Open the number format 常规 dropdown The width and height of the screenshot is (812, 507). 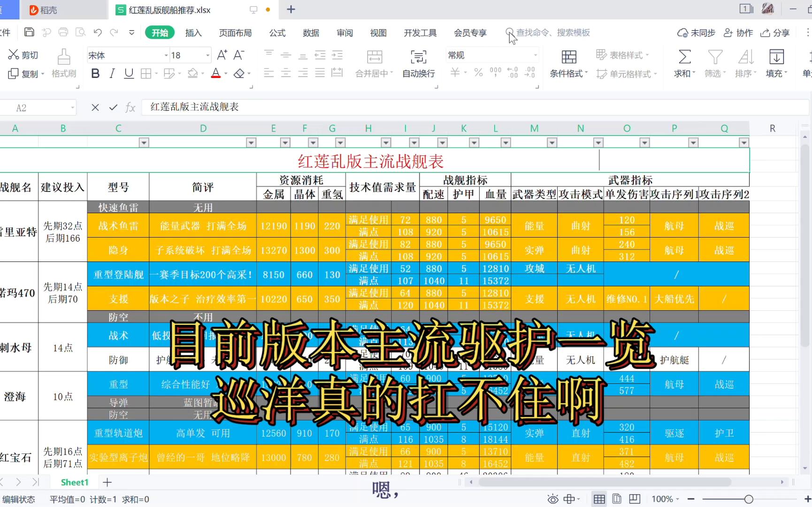click(x=535, y=55)
